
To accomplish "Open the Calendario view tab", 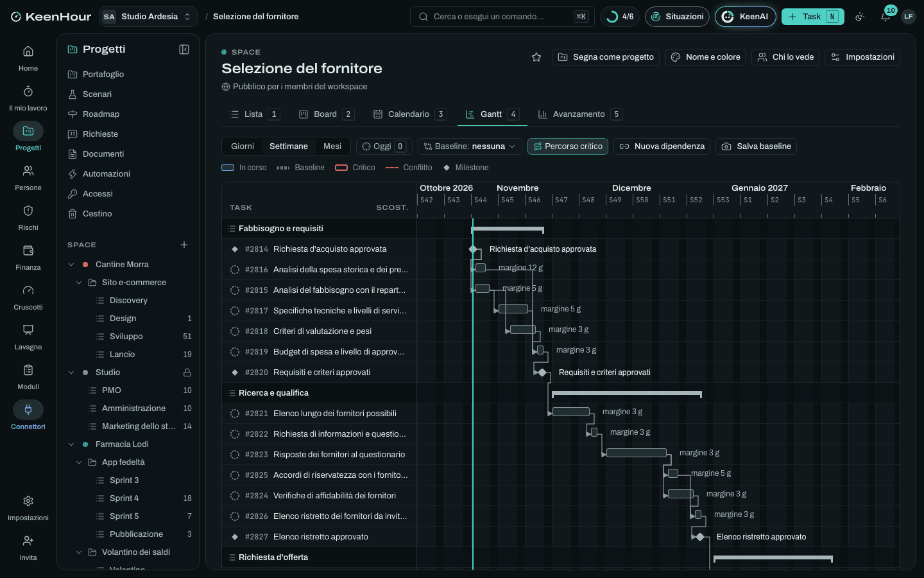I will pos(409,114).
